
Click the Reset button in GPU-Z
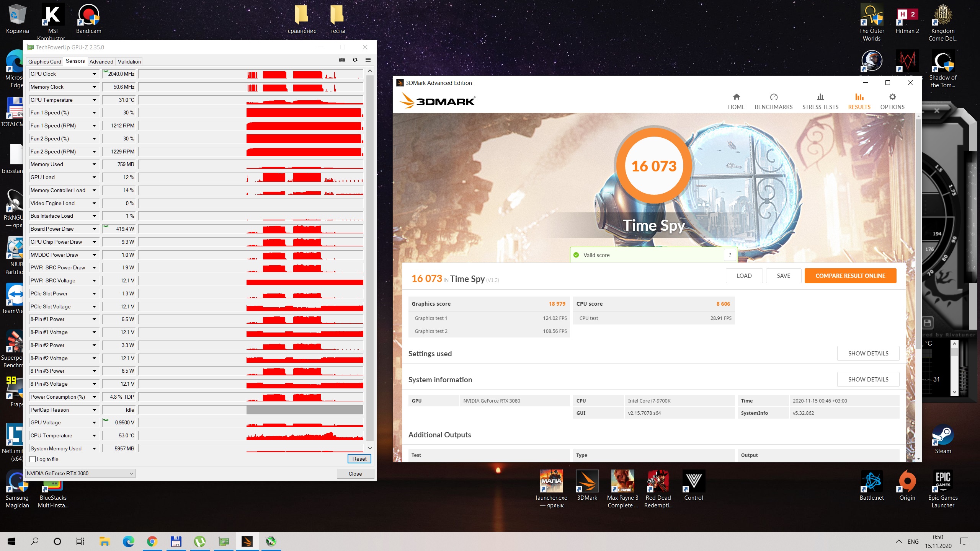tap(359, 459)
